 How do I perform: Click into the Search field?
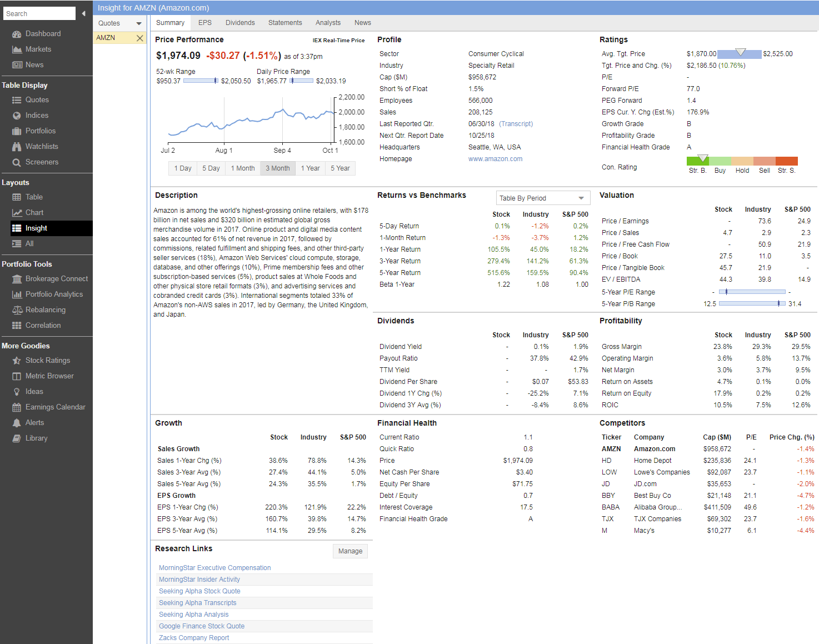point(39,13)
